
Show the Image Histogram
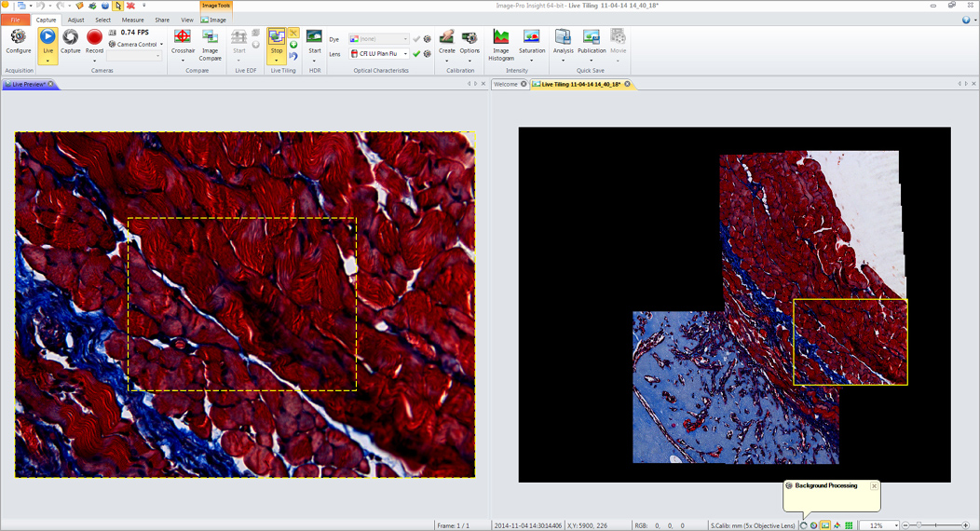pyautogui.click(x=500, y=45)
